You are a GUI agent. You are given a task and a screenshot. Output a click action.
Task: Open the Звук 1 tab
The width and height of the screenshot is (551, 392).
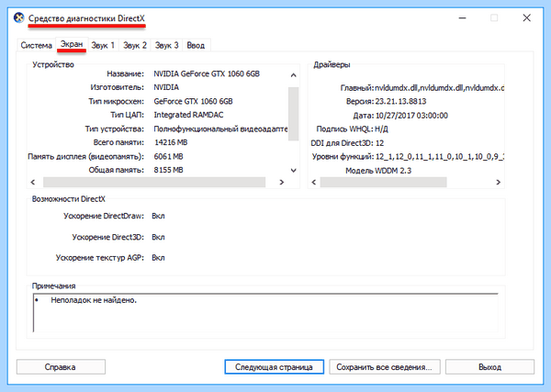pos(103,45)
